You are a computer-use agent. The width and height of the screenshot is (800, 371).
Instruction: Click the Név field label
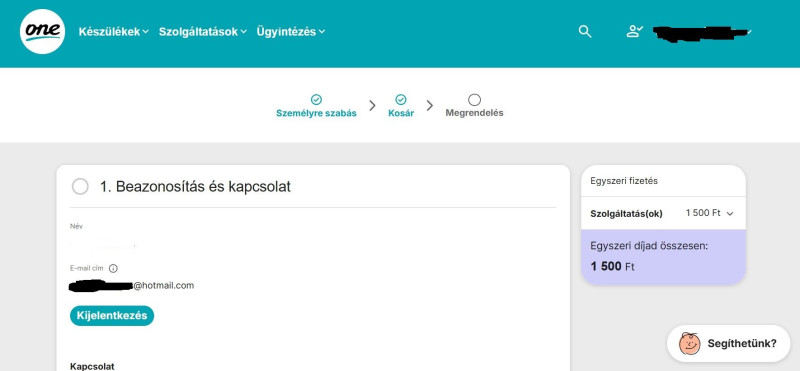click(x=76, y=226)
